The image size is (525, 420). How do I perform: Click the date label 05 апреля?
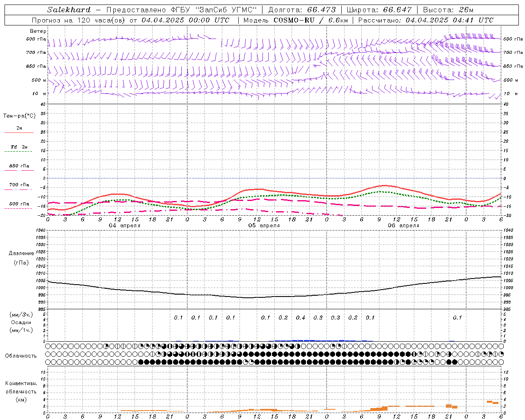(x=264, y=226)
